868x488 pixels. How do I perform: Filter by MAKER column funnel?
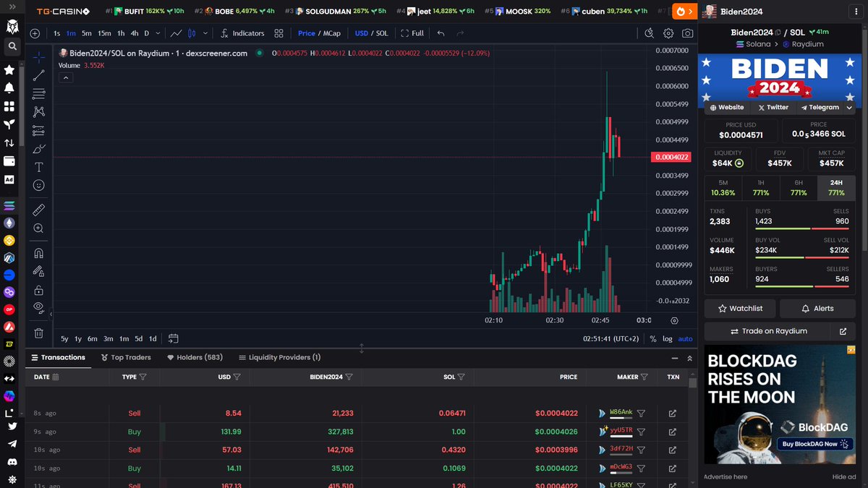(x=644, y=377)
